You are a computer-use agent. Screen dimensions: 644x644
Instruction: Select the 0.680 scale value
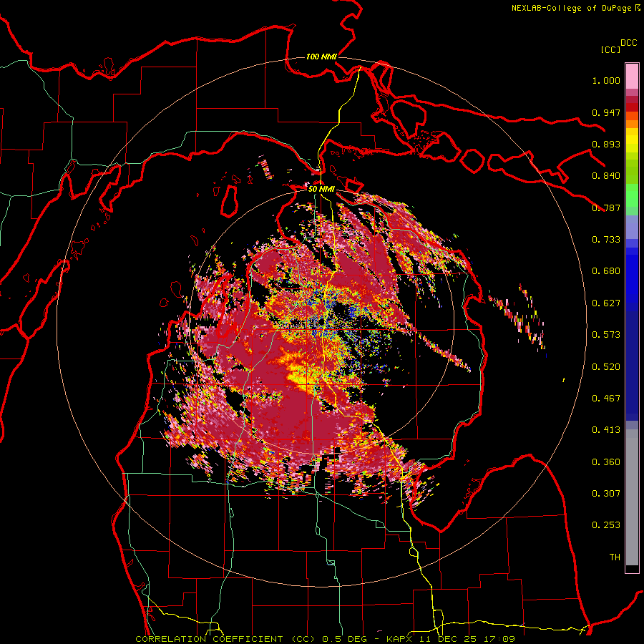pyautogui.click(x=606, y=271)
